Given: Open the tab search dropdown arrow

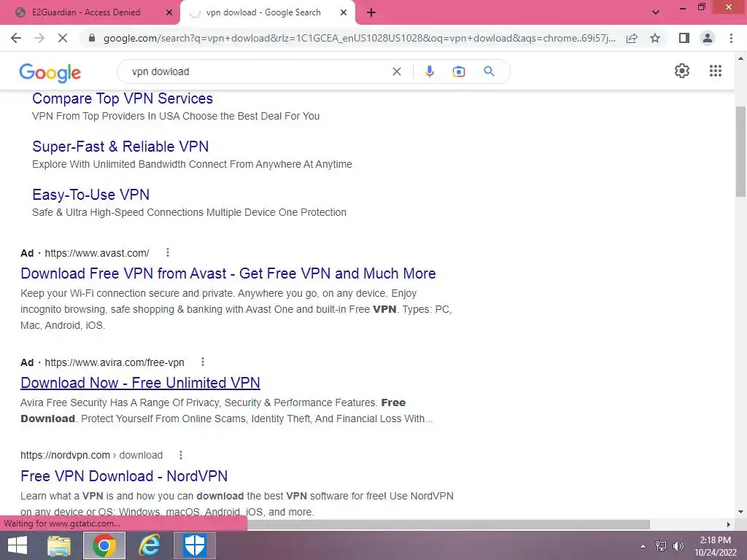Looking at the screenshot, I should (656, 12).
